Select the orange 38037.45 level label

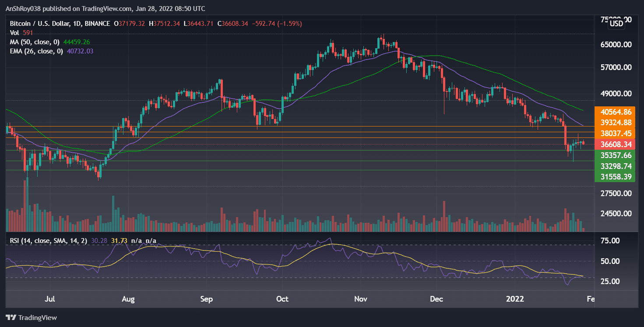(x=616, y=133)
